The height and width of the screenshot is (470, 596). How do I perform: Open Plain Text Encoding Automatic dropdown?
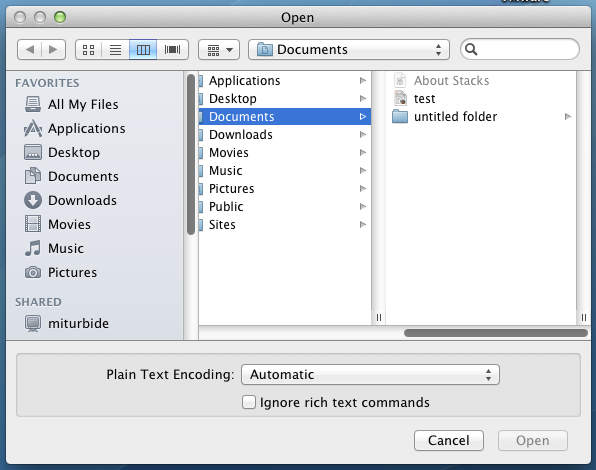coord(370,375)
